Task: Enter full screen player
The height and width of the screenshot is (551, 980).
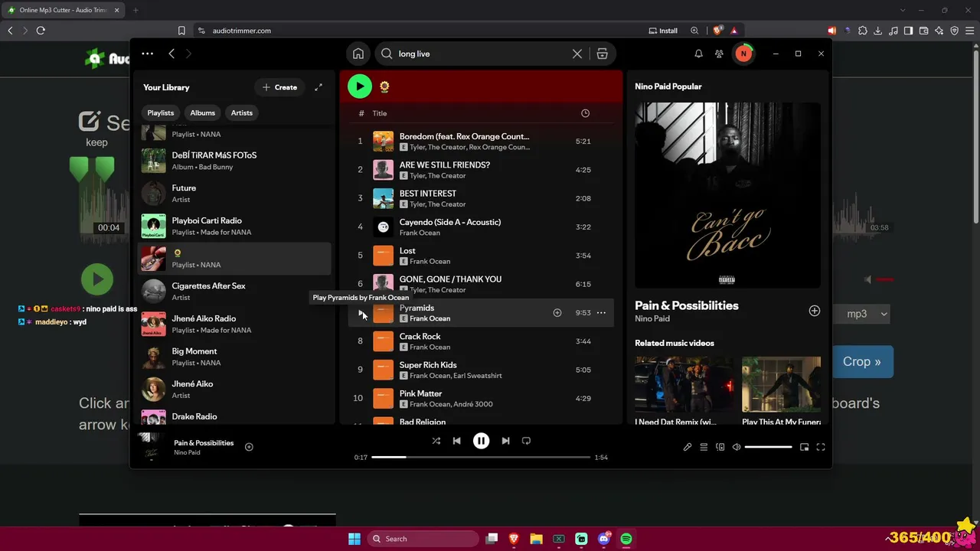Action: [x=821, y=447]
